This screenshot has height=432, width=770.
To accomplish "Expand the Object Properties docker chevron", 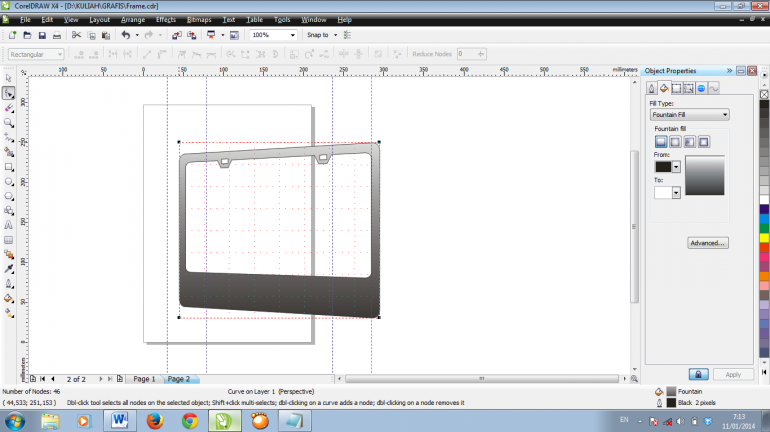I will pyautogui.click(x=729, y=71).
